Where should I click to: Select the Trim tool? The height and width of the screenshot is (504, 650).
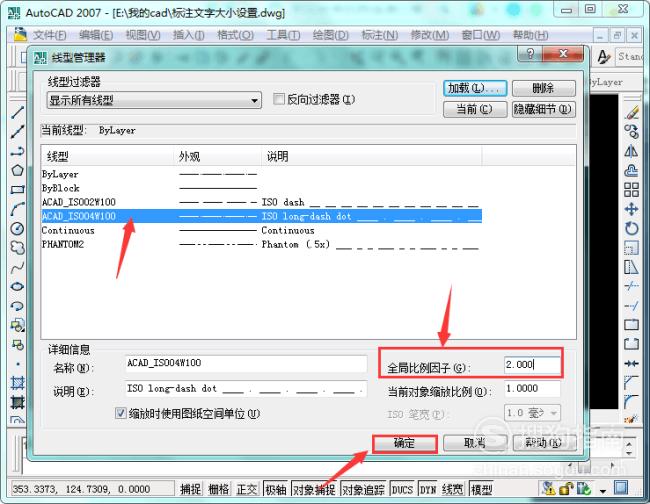click(631, 286)
